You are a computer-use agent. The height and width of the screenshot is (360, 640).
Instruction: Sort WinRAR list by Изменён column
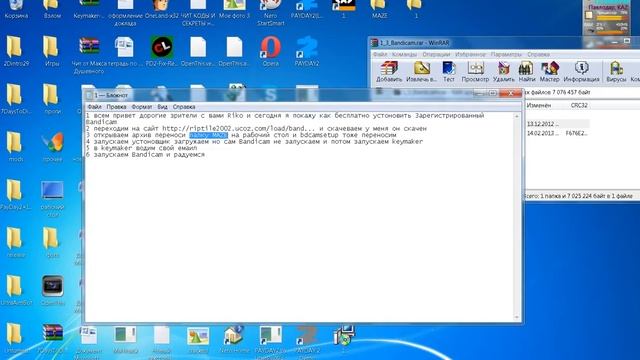[x=539, y=105]
